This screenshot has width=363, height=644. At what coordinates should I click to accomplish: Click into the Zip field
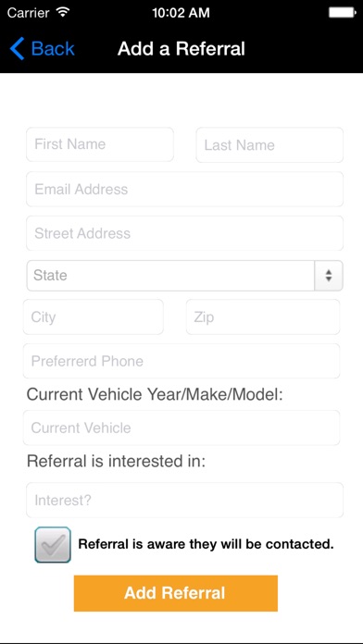point(263,316)
